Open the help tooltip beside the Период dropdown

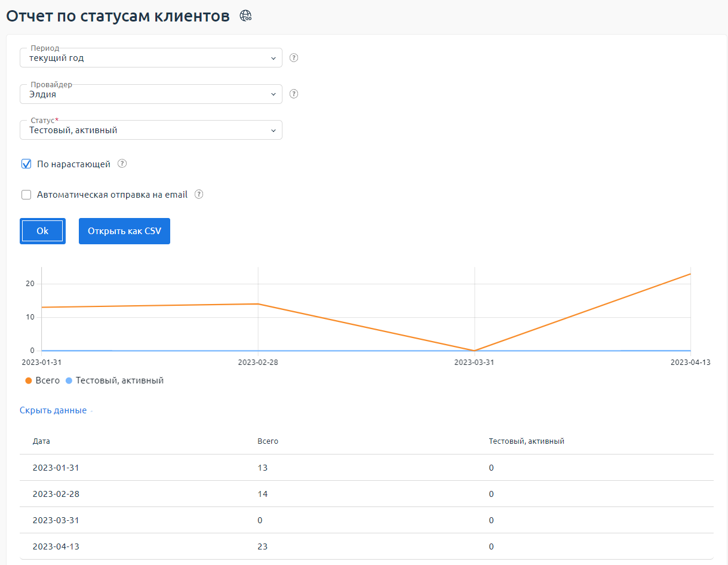pyautogui.click(x=293, y=57)
